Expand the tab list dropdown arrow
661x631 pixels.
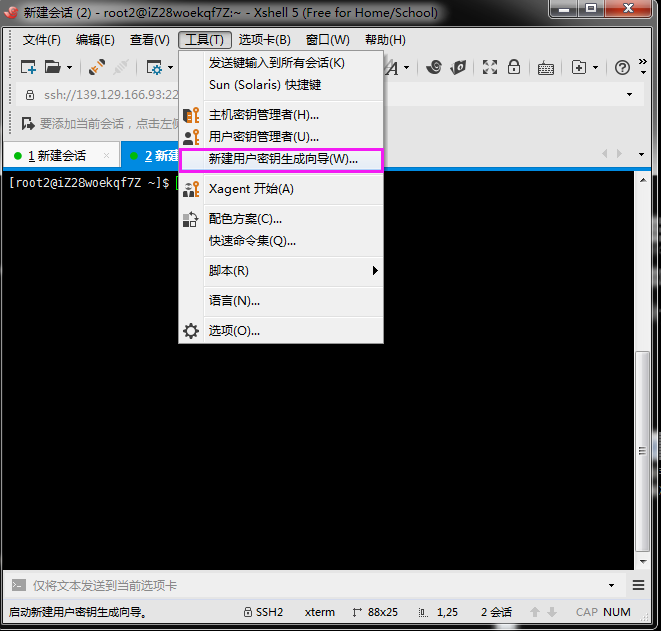click(642, 154)
